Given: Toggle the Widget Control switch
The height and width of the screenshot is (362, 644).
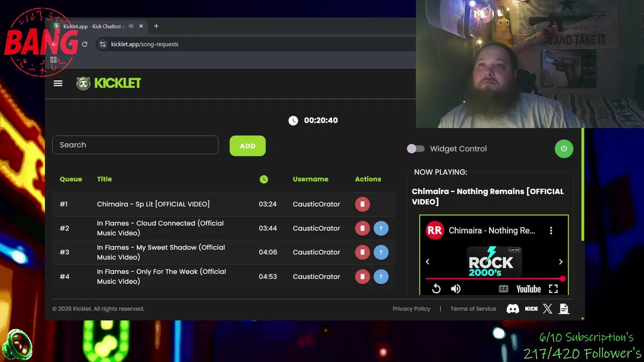Looking at the screenshot, I should tap(416, 149).
